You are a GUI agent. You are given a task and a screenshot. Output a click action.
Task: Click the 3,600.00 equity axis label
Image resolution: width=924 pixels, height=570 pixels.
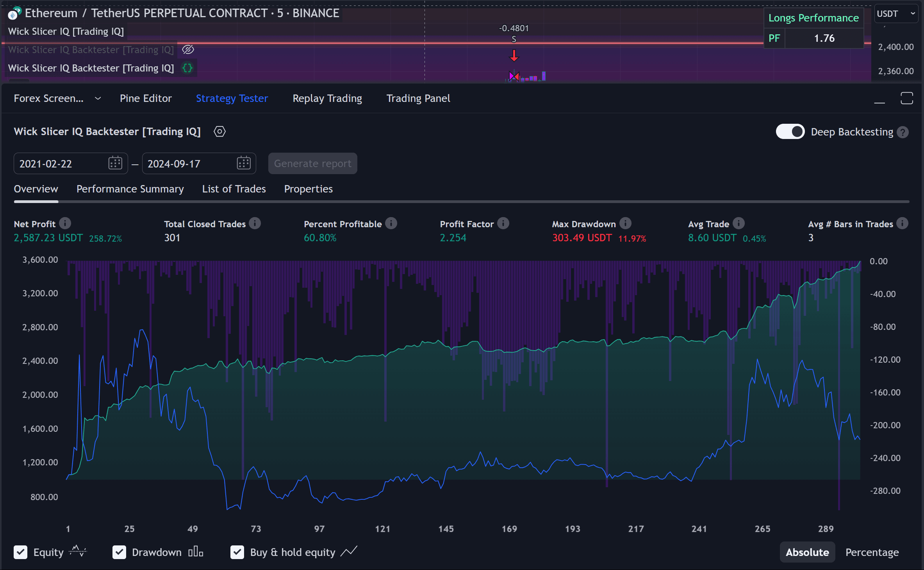tap(40, 260)
